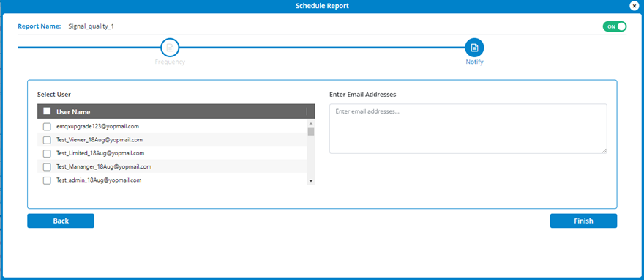Focus the Enter email addresses text area
This screenshot has width=644, height=280.
pos(468,129)
